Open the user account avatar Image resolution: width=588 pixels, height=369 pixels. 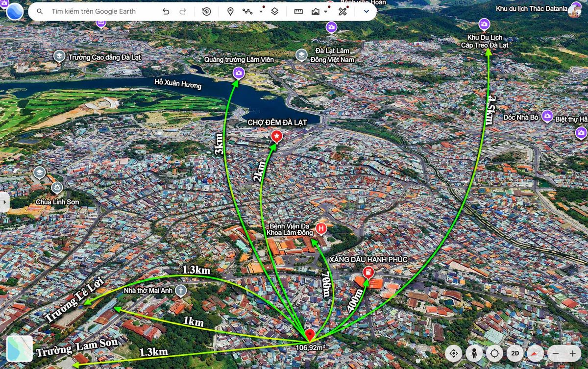pyautogui.click(x=575, y=10)
